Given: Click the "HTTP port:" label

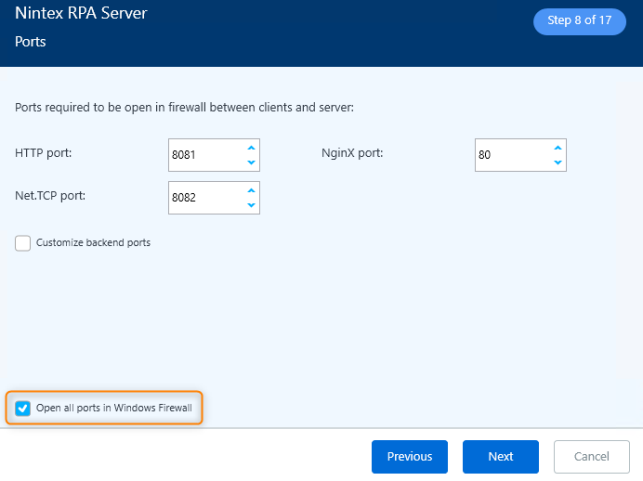Looking at the screenshot, I should [x=43, y=153].
